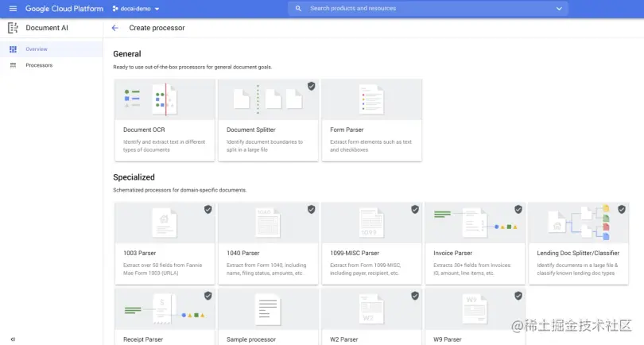Click the Document Splitter illustration
The width and height of the screenshot is (644, 345).
click(268, 99)
